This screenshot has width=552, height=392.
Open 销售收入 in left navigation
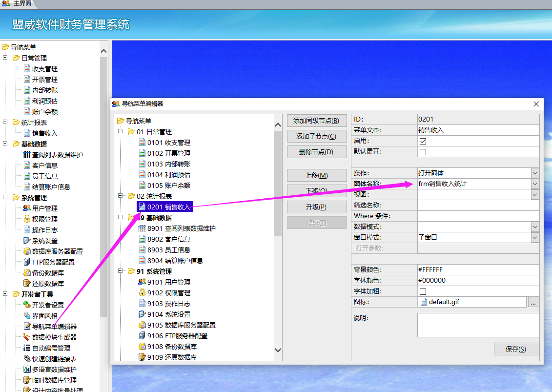45,133
